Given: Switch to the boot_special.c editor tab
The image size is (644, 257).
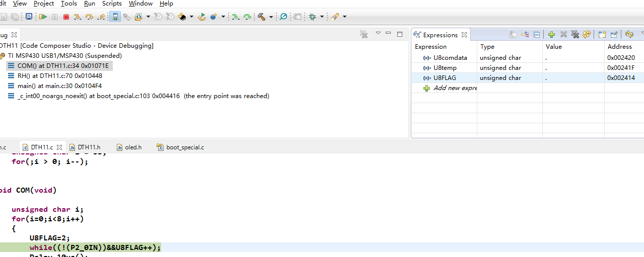Looking at the screenshot, I should coord(180,147).
